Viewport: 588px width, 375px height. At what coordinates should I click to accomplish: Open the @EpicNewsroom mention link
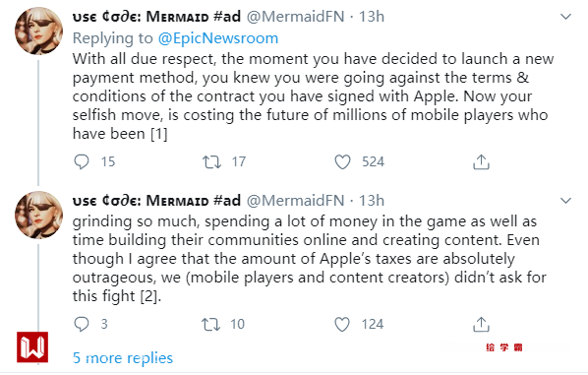click(x=218, y=38)
